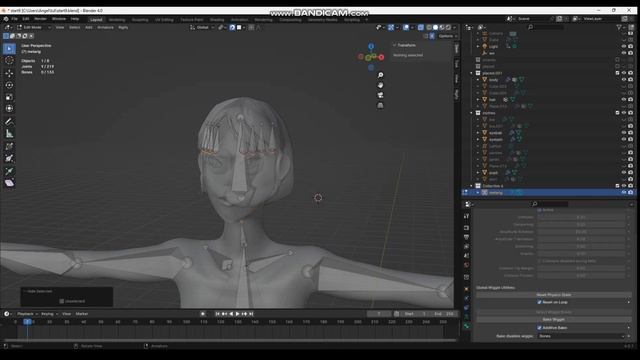Play the animation forward
Viewport: 640px width, 360px height.
tap(238, 314)
